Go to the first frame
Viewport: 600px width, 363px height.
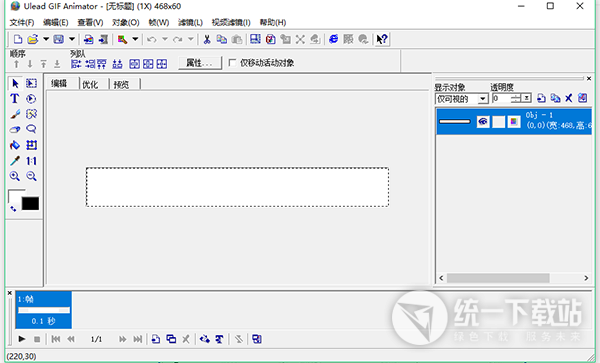click(56, 339)
